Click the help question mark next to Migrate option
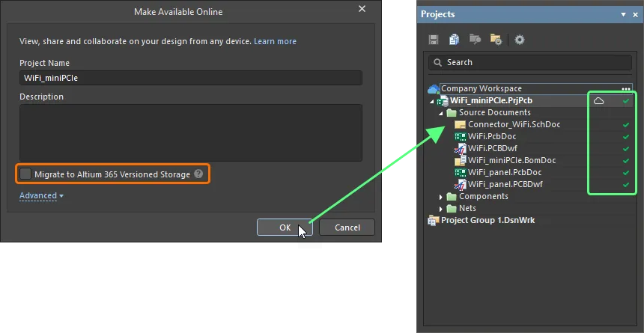Viewport: 644px width, 333px height. point(198,174)
